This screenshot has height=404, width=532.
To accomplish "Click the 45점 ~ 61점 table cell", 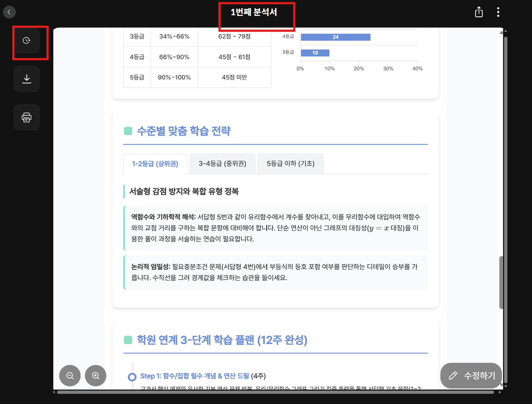I will click(x=234, y=57).
